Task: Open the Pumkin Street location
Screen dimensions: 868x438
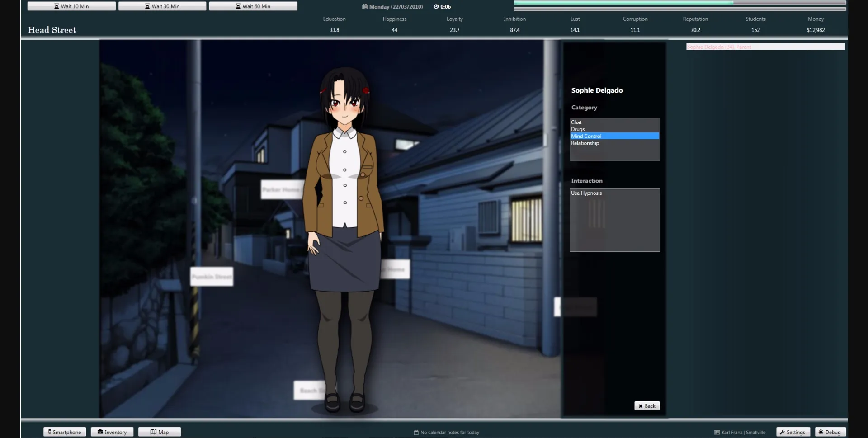Action: point(212,276)
